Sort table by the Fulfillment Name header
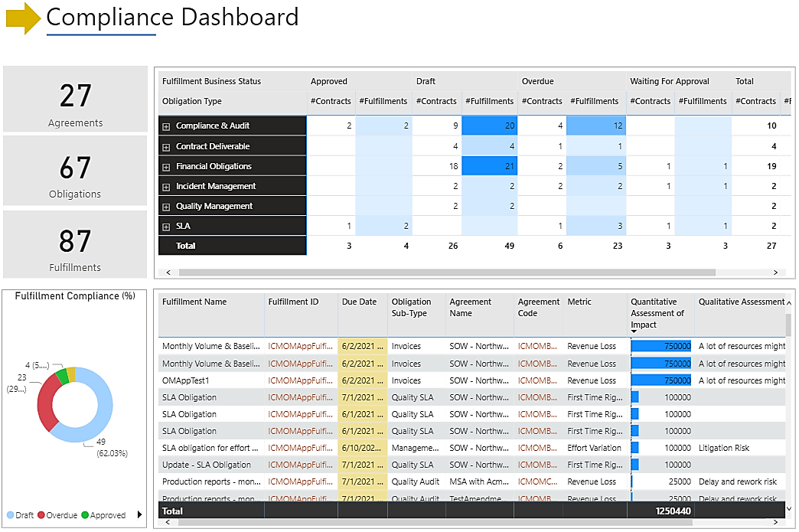Image resolution: width=799 pixels, height=532 pixels. pyautogui.click(x=194, y=302)
